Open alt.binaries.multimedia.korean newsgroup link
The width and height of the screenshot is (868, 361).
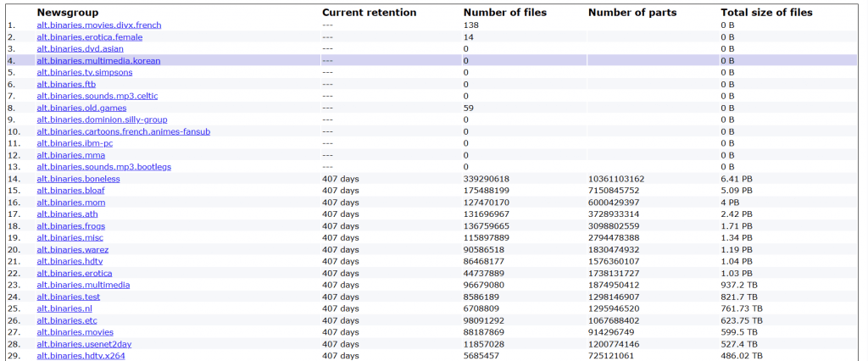(x=98, y=60)
